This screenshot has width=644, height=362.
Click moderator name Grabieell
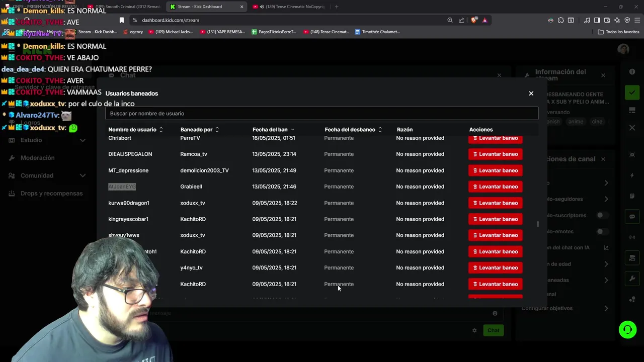click(x=191, y=187)
